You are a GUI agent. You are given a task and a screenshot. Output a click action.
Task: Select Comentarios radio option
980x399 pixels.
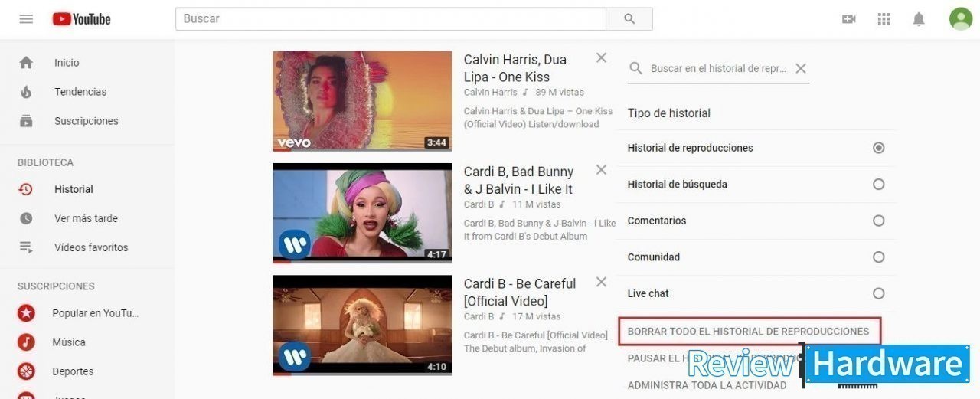(x=878, y=221)
